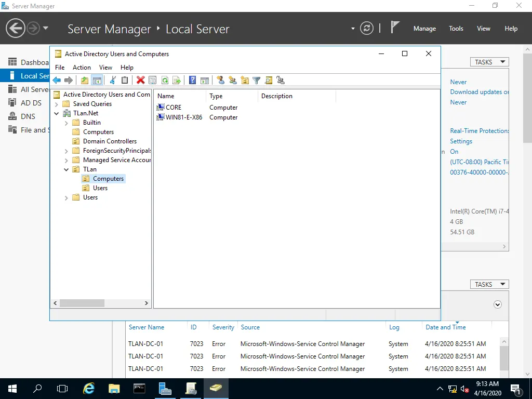
Task: Open Properties toolbar icon
Action: tap(153, 81)
